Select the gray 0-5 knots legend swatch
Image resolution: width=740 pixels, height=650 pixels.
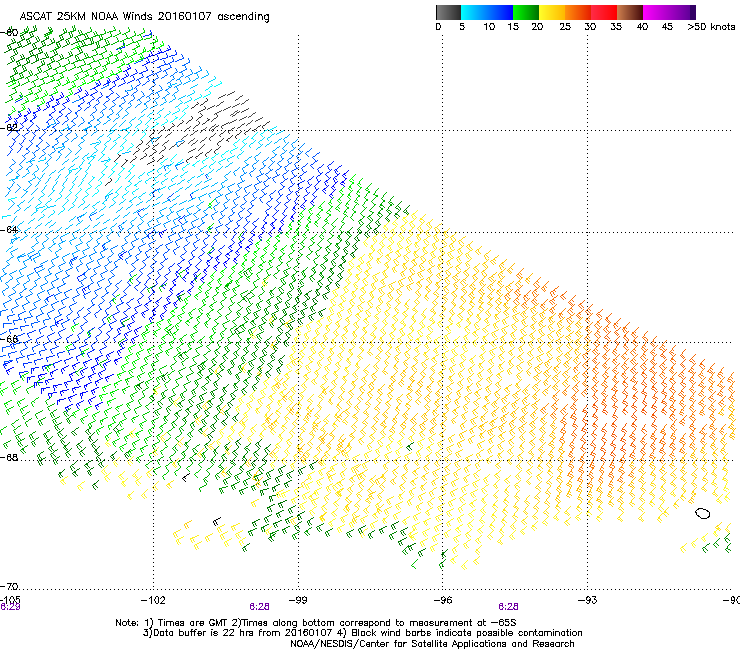pyautogui.click(x=448, y=12)
